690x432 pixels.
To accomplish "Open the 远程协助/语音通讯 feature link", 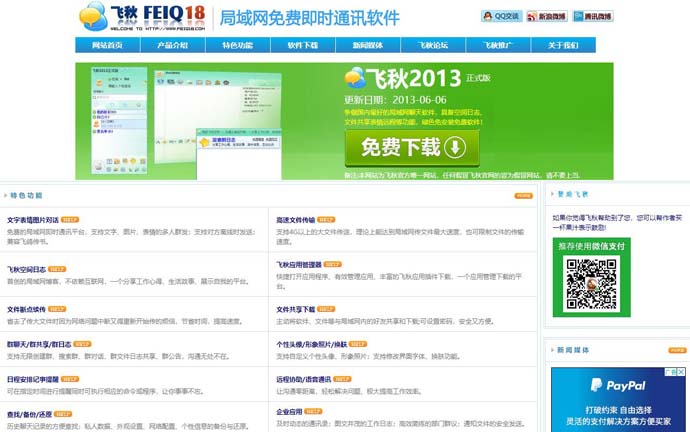I will tap(304, 379).
